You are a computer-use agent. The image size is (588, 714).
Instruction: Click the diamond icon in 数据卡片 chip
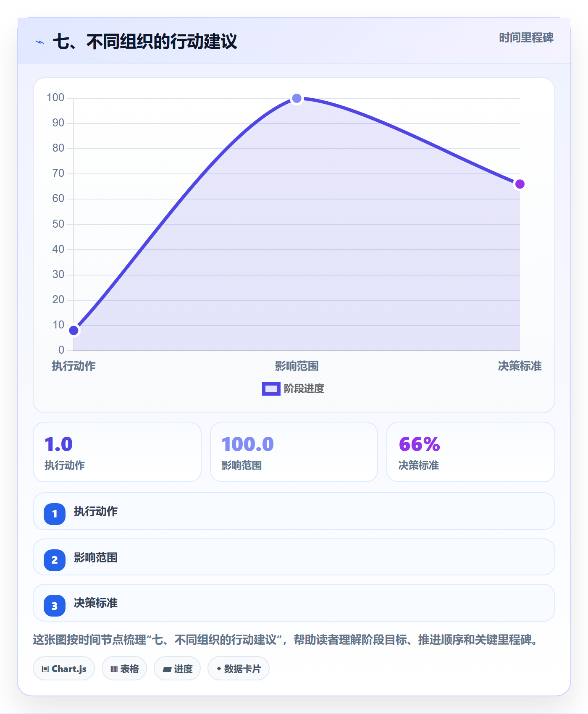point(219,669)
